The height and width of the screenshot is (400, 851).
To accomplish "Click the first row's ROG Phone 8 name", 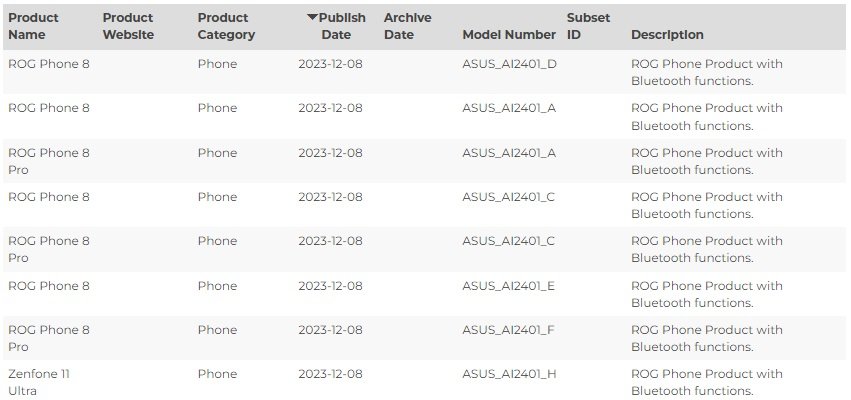I will click(49, 64).
